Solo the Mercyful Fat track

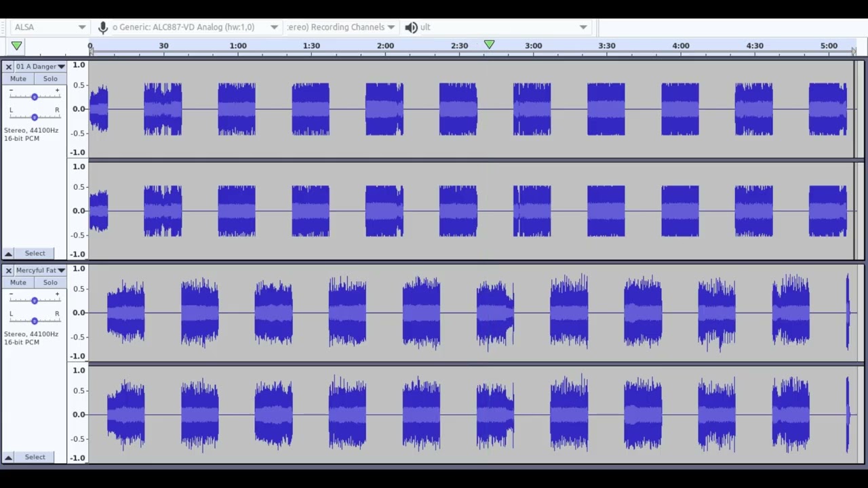point(50,283)
